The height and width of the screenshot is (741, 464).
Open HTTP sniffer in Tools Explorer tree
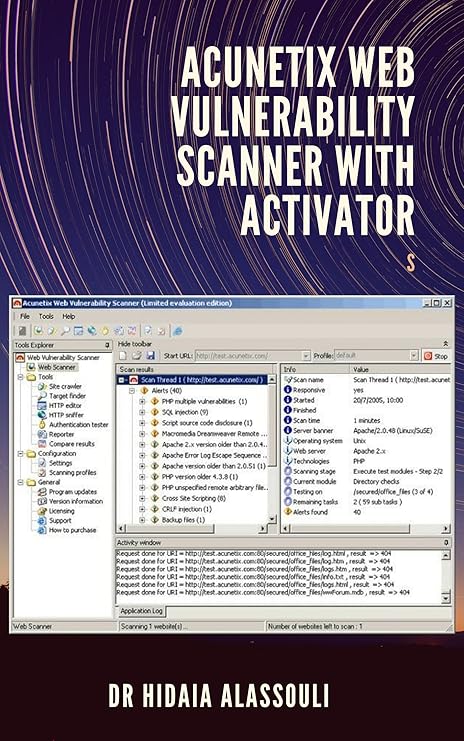tap(66, 414)
